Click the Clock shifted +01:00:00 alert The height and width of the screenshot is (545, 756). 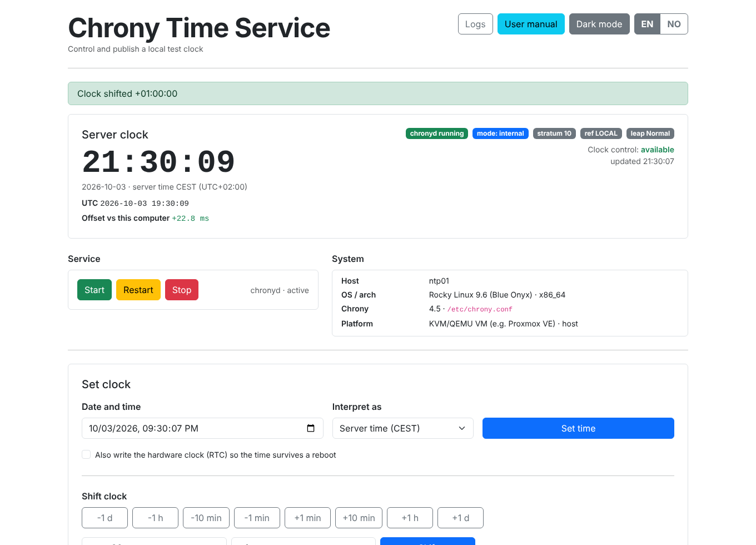378,93
